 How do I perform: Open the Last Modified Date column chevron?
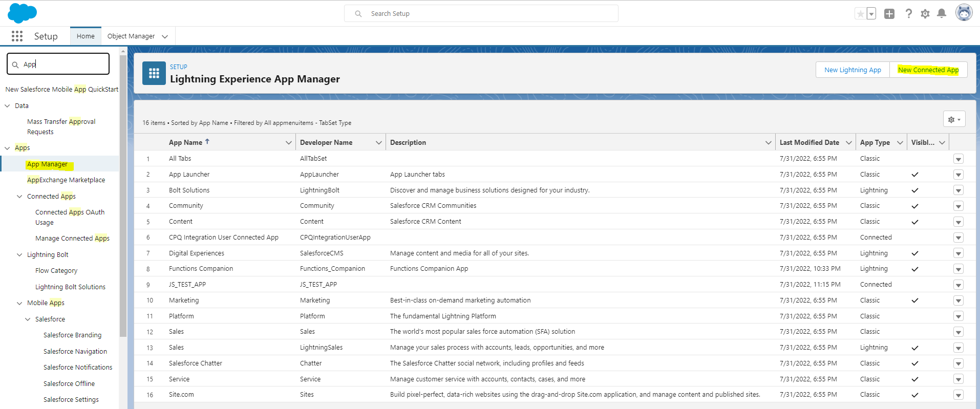(x=849, y=142)
